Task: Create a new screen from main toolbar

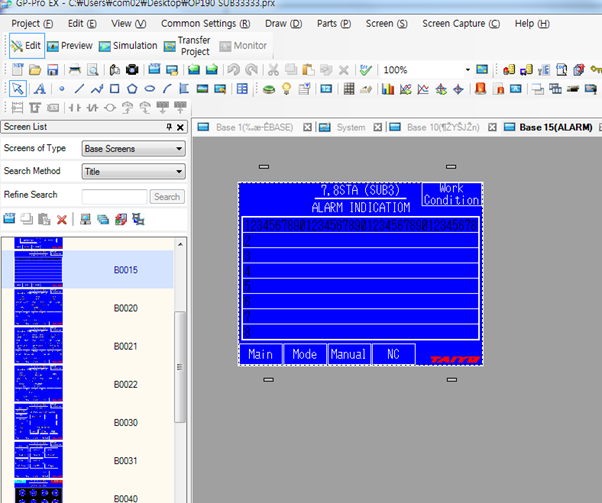Action: (154, 69)
